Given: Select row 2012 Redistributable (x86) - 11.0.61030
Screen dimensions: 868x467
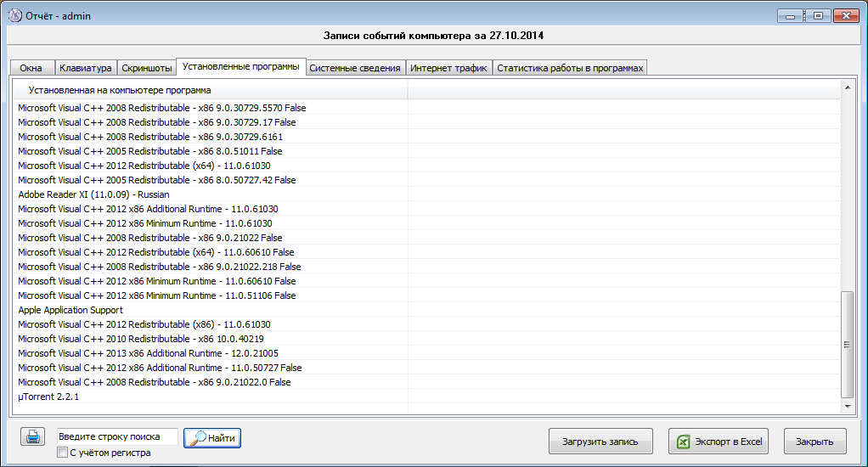Looking at the screenshot, I should pyautogui.click(x=426, y=324).
